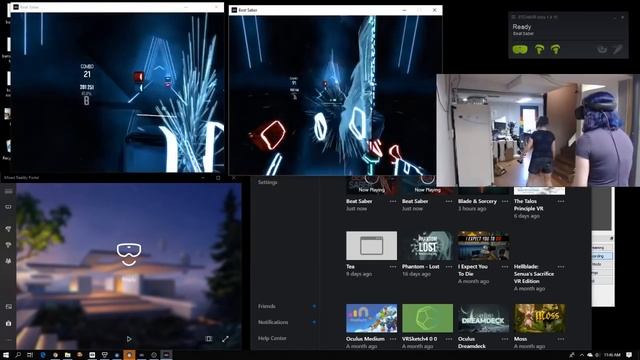Open options menu for I Expect You To Die
The height and width of the screenshot is (360, 640).
[x=505, y=267]
